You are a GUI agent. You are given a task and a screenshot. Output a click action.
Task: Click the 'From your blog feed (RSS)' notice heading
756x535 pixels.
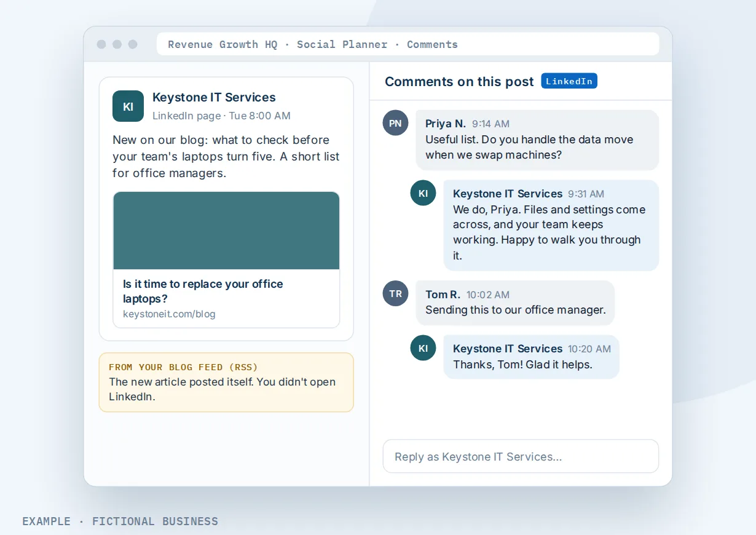[183, 367]
